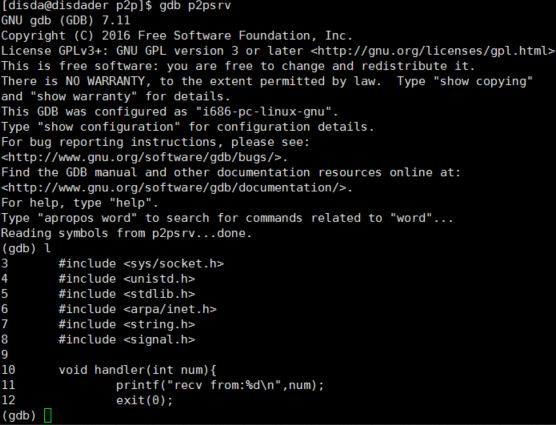Click source line 3 sys/socket.h include
Viewport: 556px width, 425px height.
pos(141,264)
